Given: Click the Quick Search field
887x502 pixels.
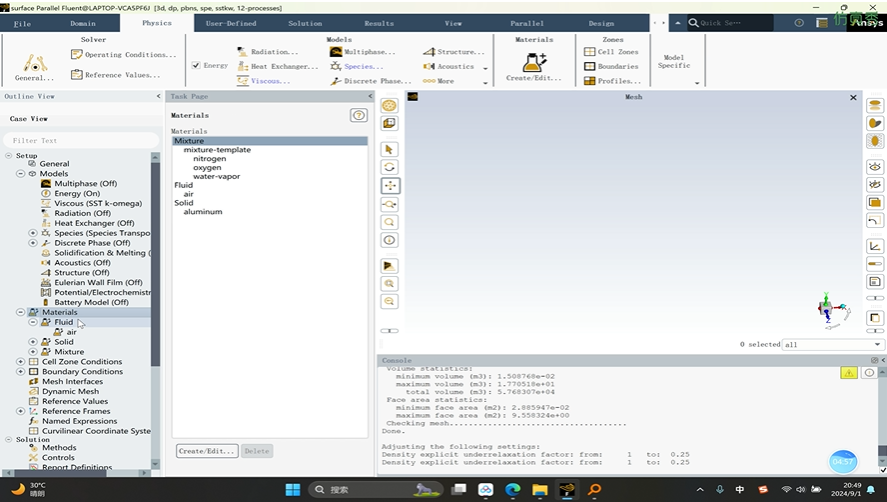Looking at the screenshot, I should [730, 23].
